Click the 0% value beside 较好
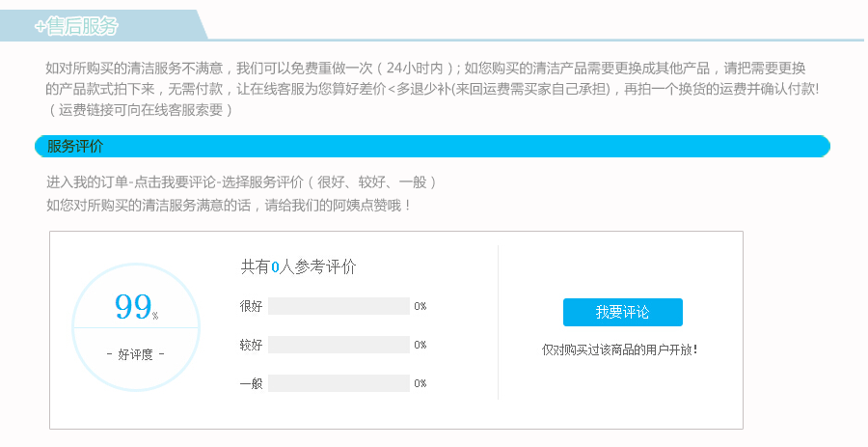The image size is (868, 447). tap(420, 345)
